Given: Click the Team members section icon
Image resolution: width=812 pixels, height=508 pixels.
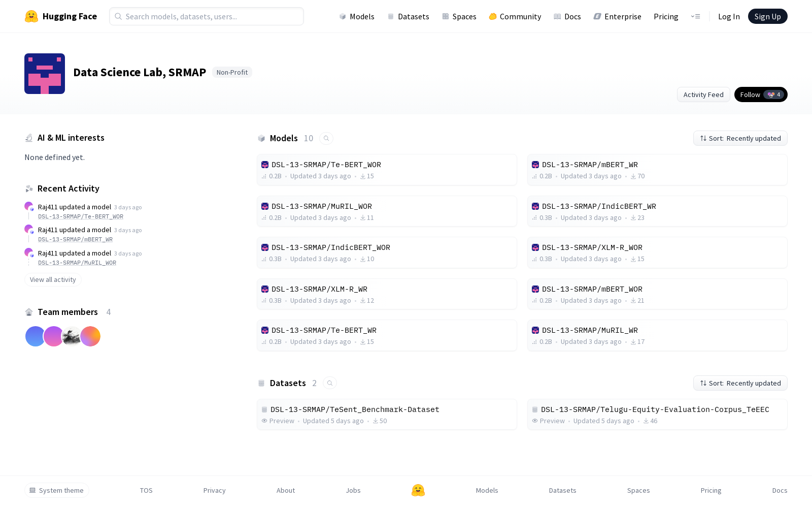Looking at the screenshot, I should pos(29,312).
